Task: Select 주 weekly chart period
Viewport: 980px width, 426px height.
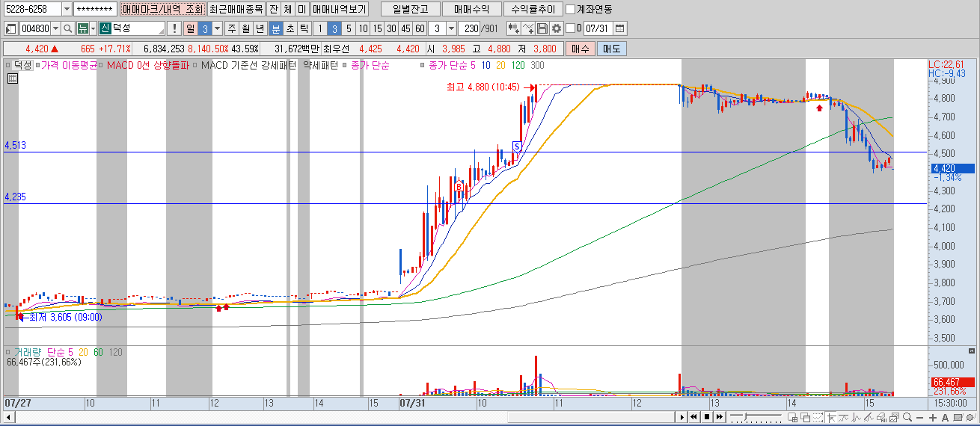Action: click(231, 28)
